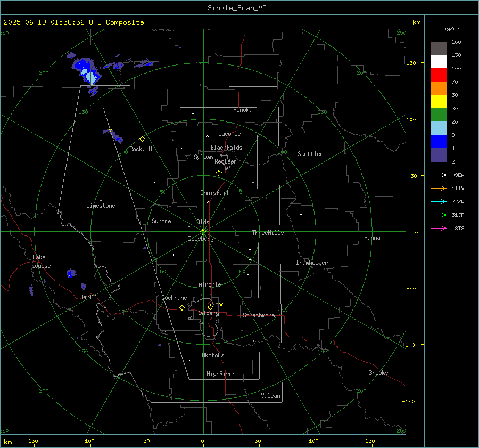Click the Drumheller label

312,263
